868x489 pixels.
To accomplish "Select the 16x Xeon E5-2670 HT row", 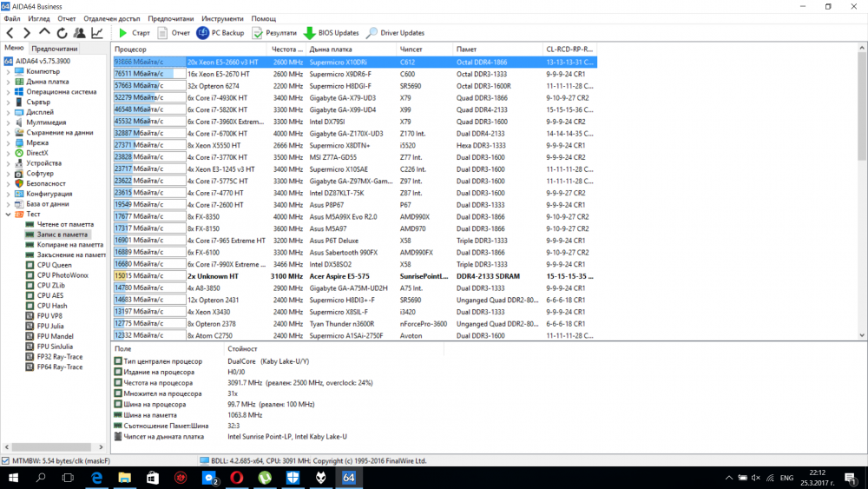I will [x=355, y=74].
